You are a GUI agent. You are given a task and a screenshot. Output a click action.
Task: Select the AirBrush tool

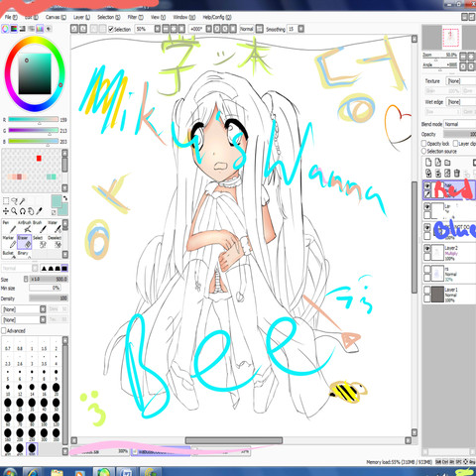(25, 226)
